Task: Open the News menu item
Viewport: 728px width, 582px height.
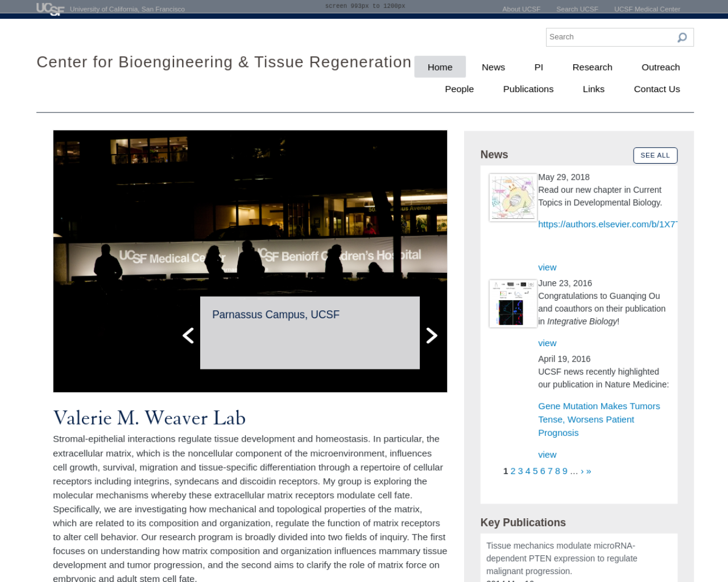Action: point(493,67)
